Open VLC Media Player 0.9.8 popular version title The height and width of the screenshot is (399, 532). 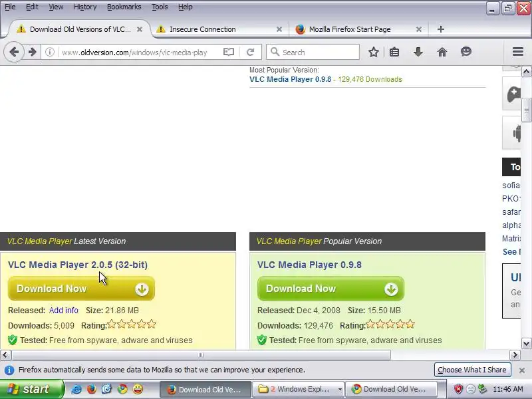coord(309,265)
